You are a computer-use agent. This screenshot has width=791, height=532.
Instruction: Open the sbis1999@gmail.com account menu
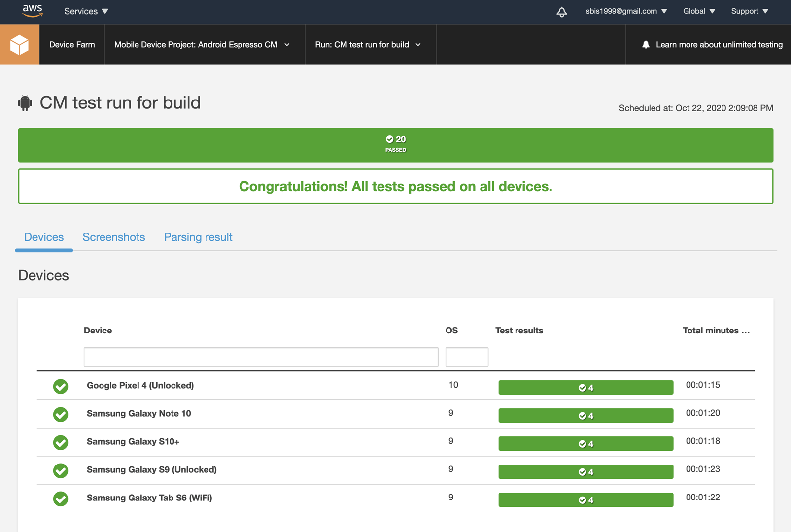coord(626,11)
